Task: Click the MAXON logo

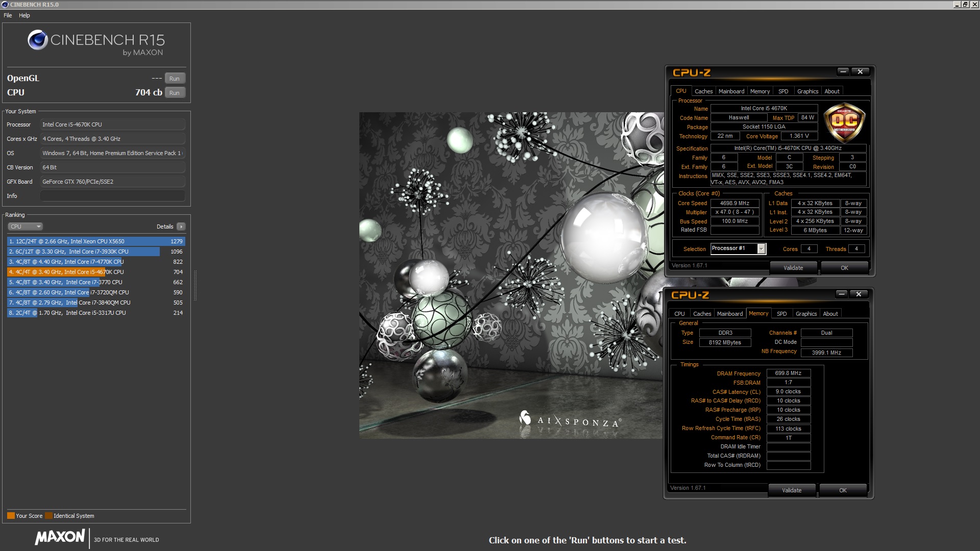Action: tap(60, 537)
